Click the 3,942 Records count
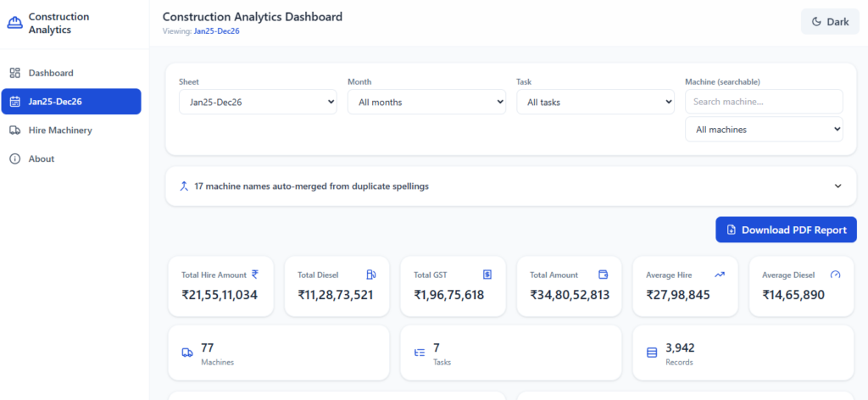Image resolution: width=868 pixels, height=400 pixels. (x=680, y=348)
